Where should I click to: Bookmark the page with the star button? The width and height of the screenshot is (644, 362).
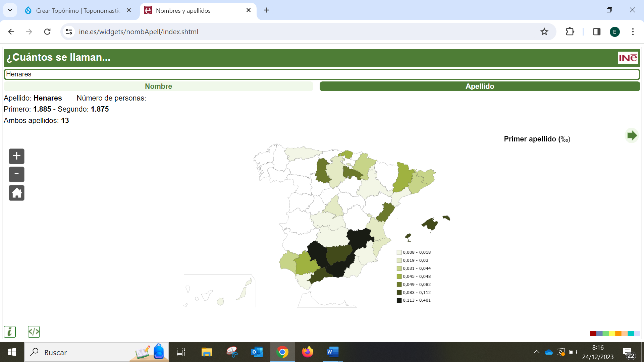coord(544,32)
